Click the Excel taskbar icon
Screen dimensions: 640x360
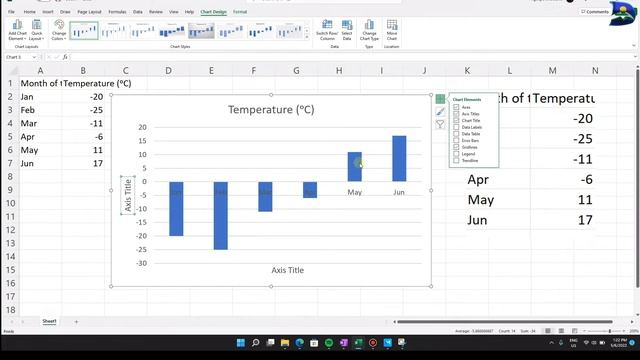pyautogui.click(x=358, y=343)
